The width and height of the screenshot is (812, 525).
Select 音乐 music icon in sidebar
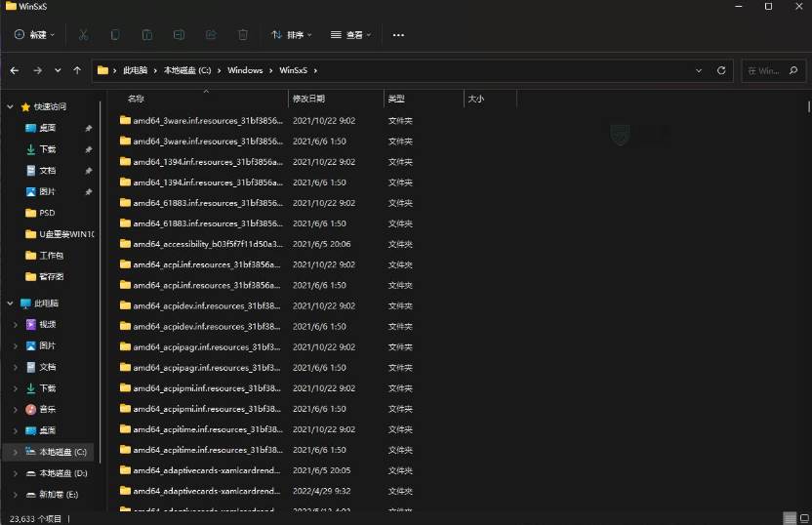[31, 410]
